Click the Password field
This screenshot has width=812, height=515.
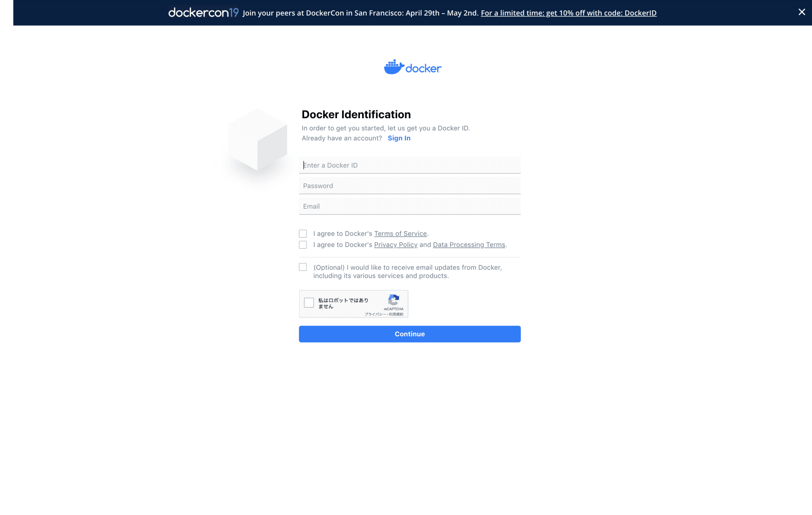tap(409, 186)
